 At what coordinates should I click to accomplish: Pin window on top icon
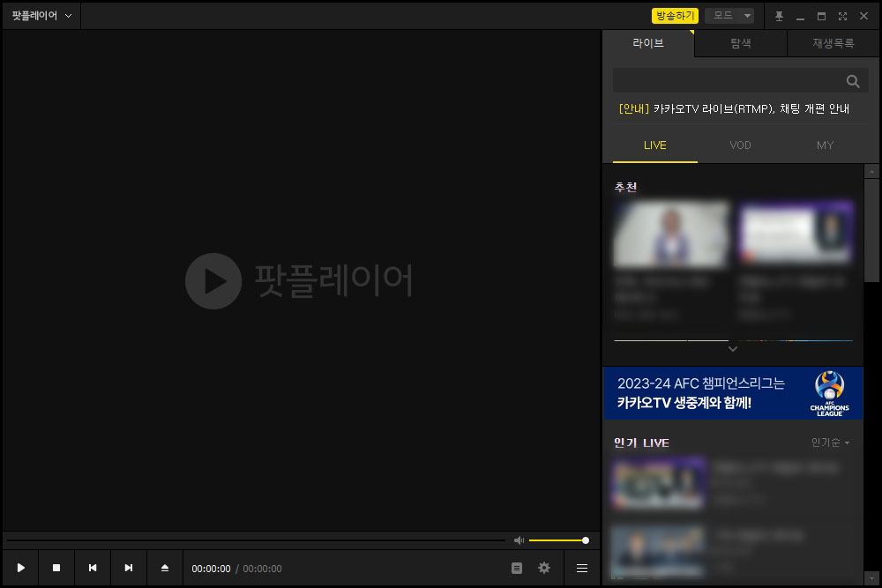[x=779, y=16]
